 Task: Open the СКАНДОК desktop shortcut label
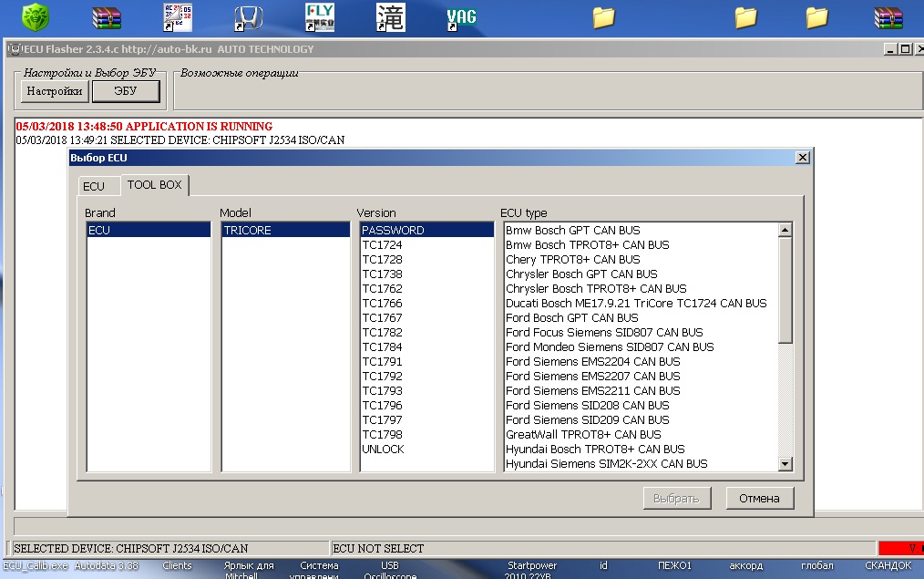(x=888, y=565)
